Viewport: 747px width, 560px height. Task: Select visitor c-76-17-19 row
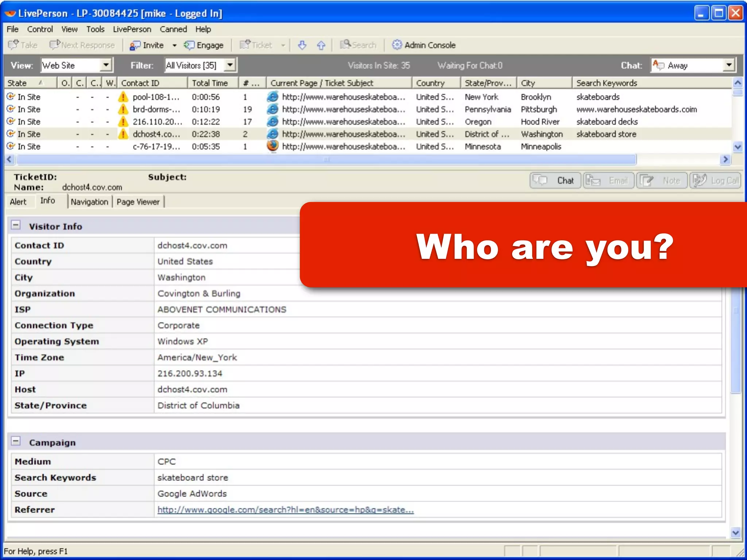368,147
